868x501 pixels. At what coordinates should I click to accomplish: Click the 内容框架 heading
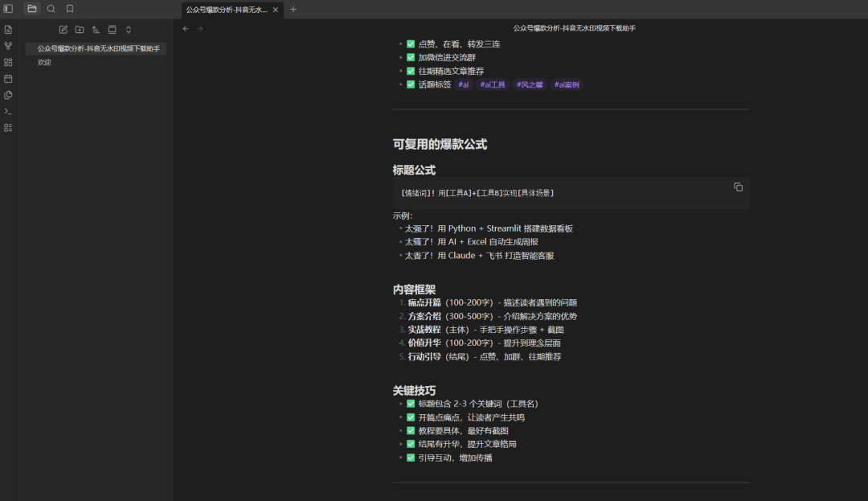click(x=414, y=290)
